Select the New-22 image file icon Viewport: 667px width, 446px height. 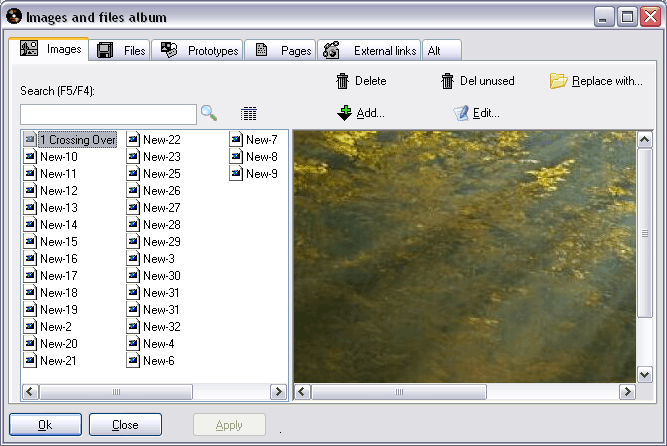(134, 140)
